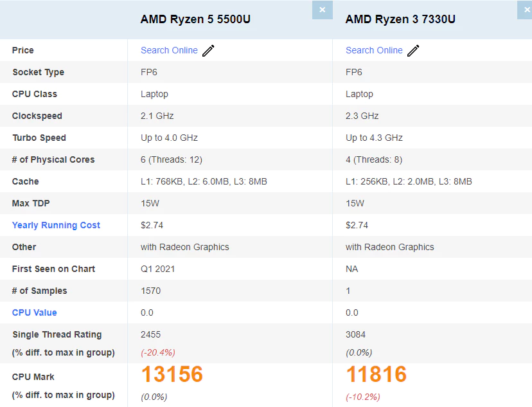
Task: Click the 6 (Threads: 12) cores value
Action: click(x=172, y=159)
